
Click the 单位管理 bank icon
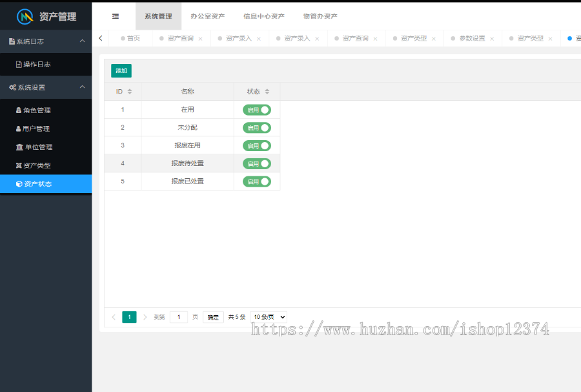19,147
